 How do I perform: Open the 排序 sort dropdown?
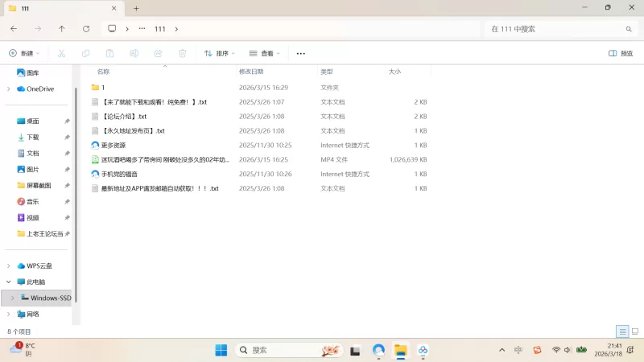pos(219,53)
